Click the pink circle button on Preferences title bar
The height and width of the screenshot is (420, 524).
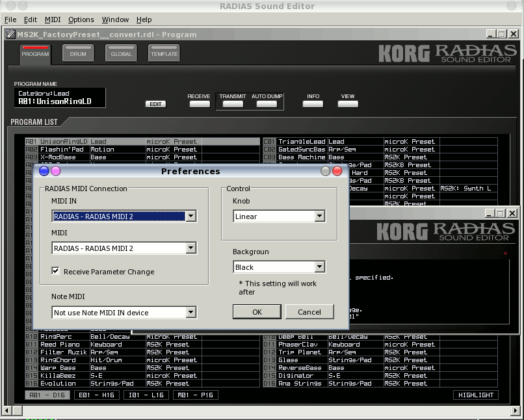(x=55, y=171)
